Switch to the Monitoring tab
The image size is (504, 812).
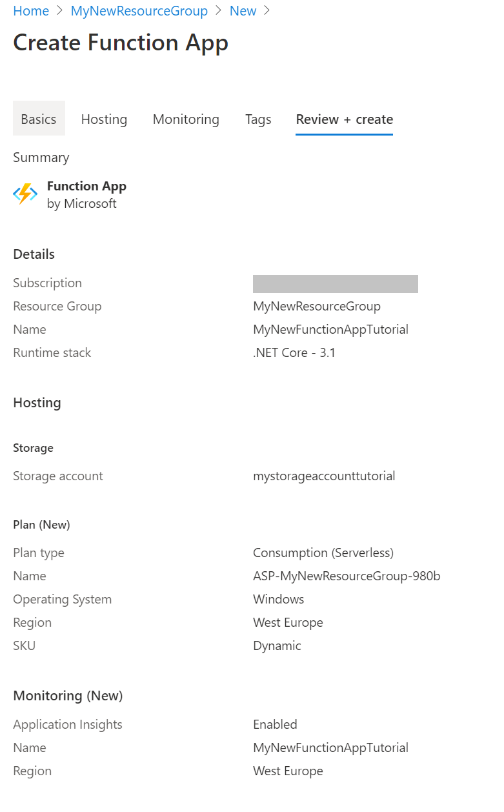tap(186, 119)
